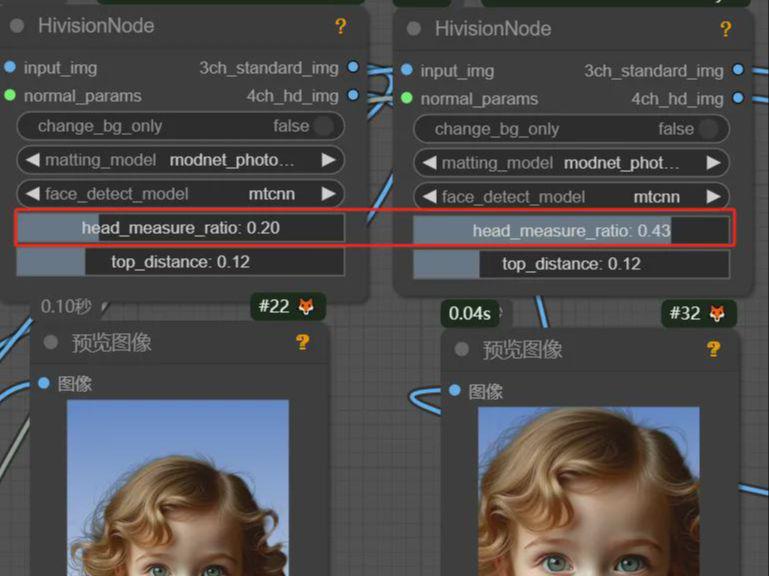Collapse left HivisionNode via its gray dot
Screen dimensions: 769x576
17,27
